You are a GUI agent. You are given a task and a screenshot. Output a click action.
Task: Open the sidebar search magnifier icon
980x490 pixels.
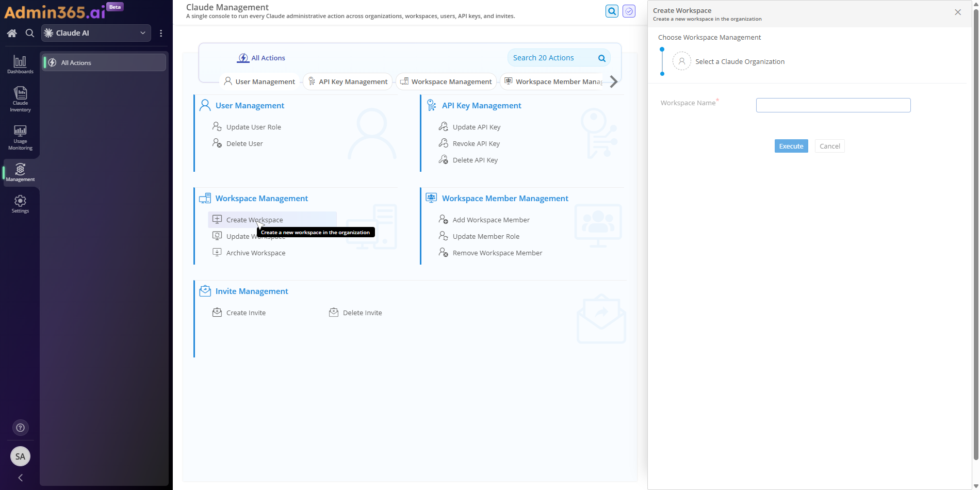tap(30, 33)
